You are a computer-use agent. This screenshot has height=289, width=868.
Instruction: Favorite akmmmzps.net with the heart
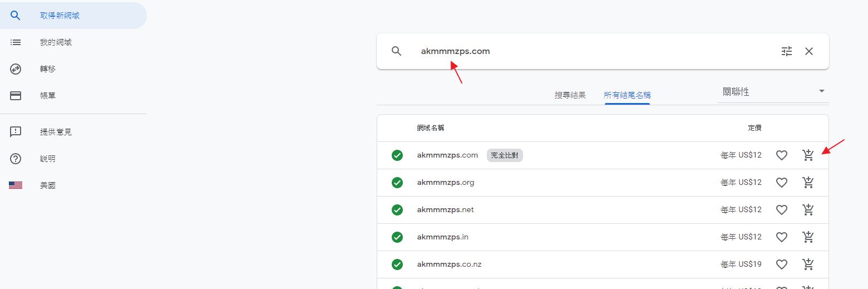point(782,210)
